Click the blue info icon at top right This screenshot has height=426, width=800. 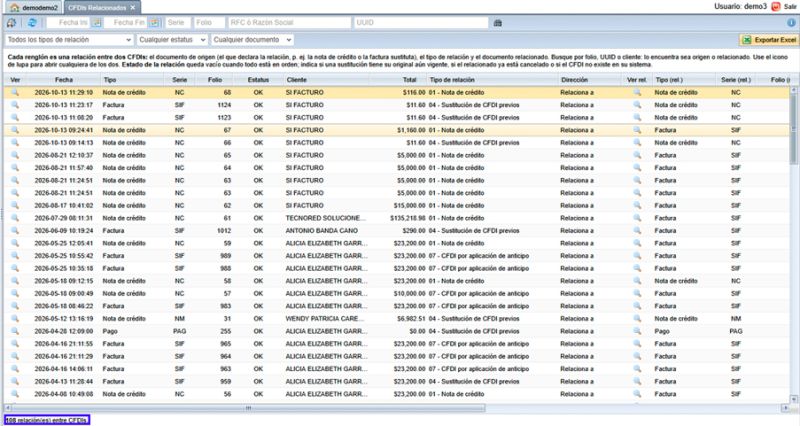coord(791,23)
